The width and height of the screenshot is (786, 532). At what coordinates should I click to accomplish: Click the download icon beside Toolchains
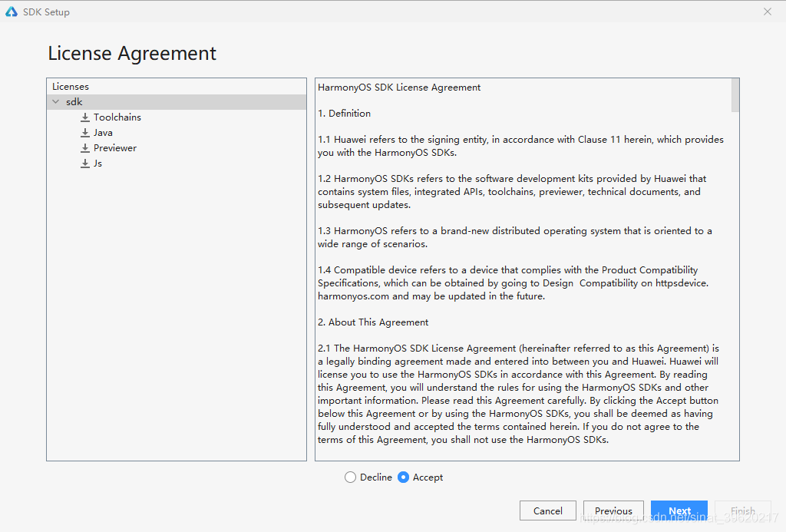point(85,117)
